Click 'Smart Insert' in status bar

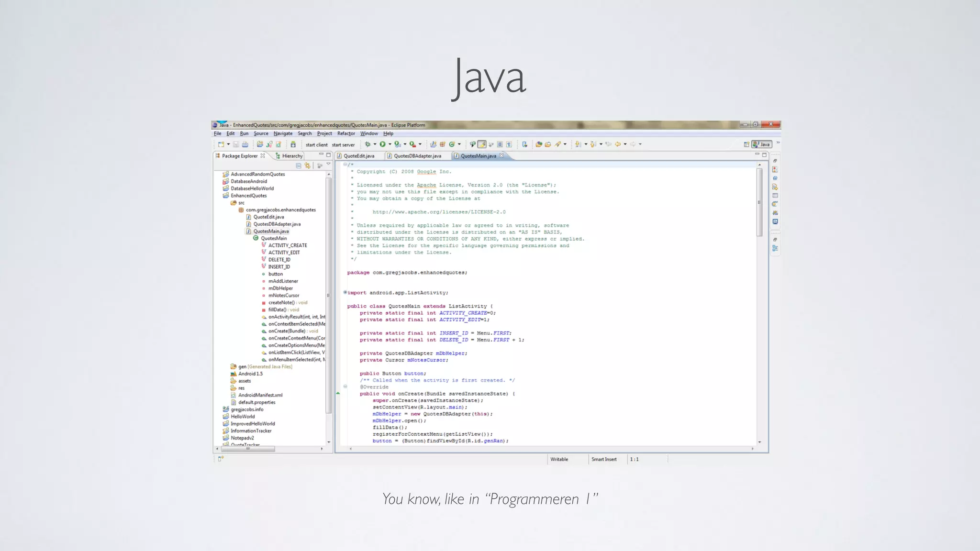604,459
